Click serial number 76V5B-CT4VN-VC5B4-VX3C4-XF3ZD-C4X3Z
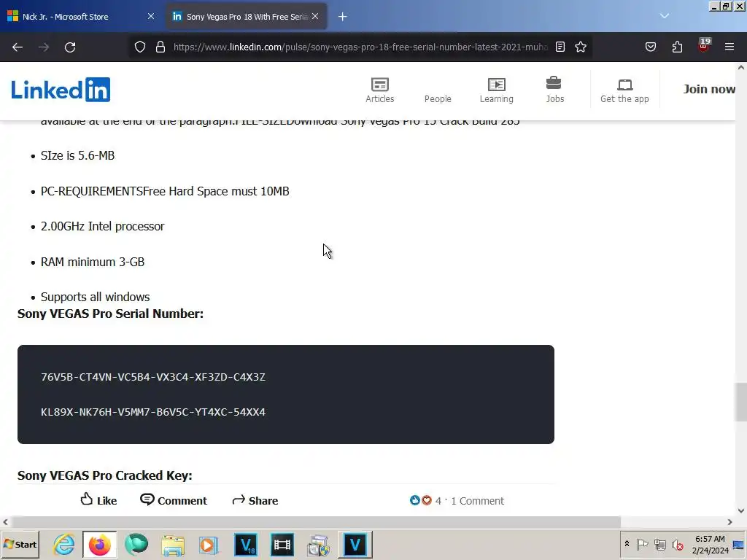747x560 pixels. (153, 377)
